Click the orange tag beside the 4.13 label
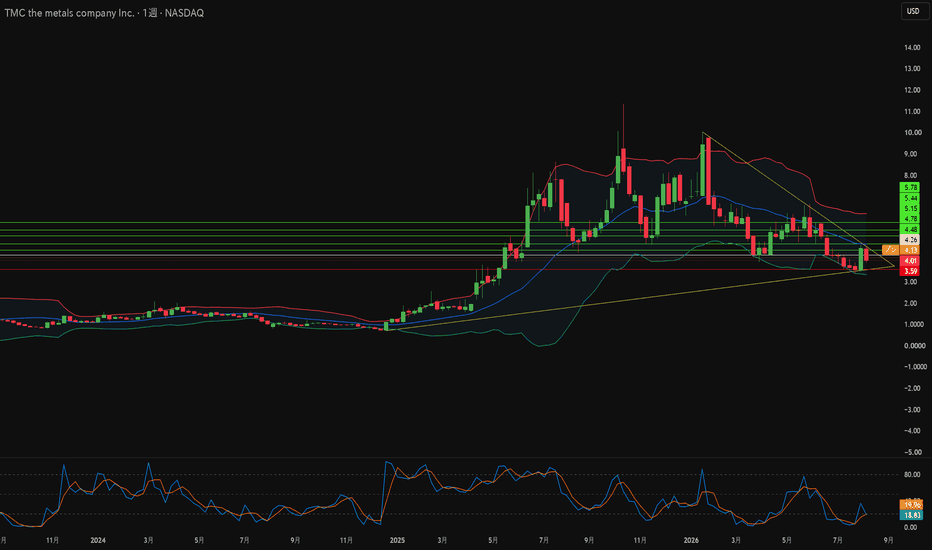The width and height of the screenshot is (932, 550). point(890,250)
